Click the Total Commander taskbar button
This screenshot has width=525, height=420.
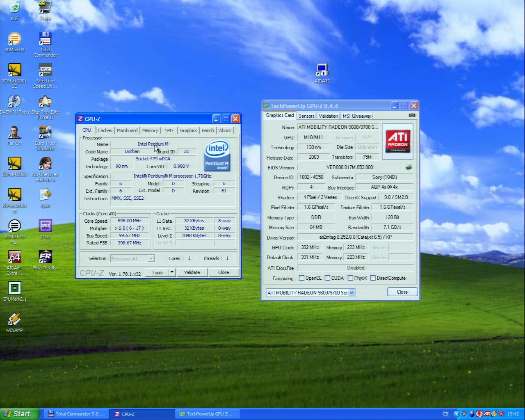[76, 414]
